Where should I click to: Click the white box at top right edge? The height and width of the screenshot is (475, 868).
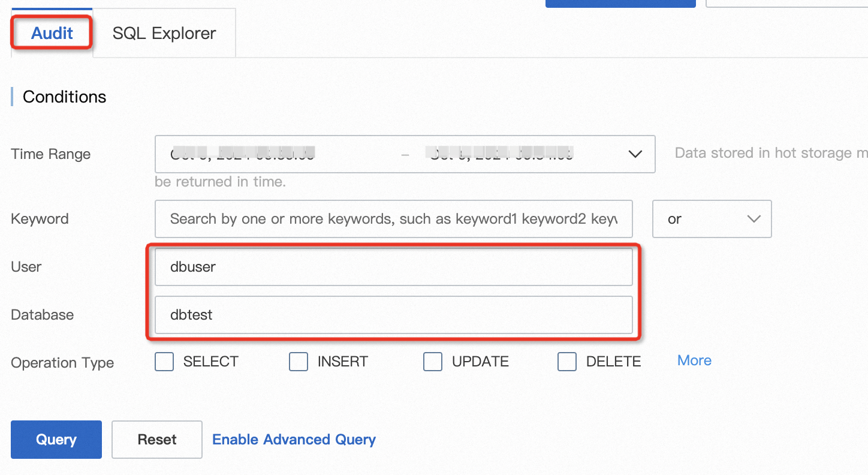(786, 3)
